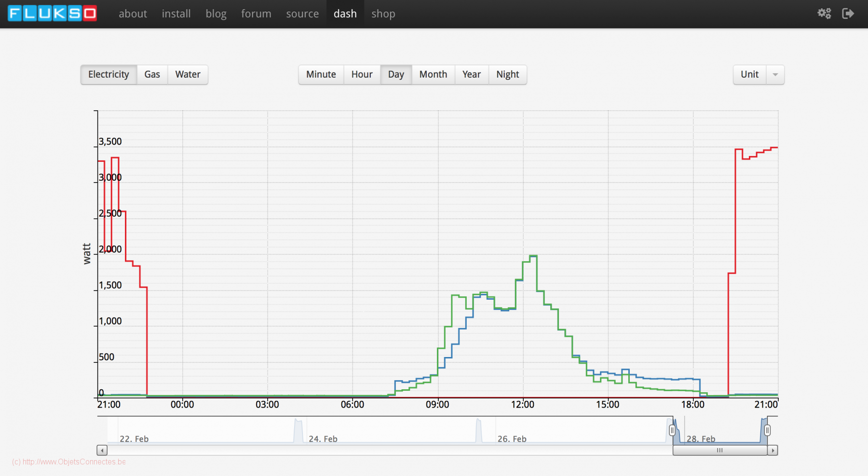Click the Flukso logo

[x=52, y=13]
